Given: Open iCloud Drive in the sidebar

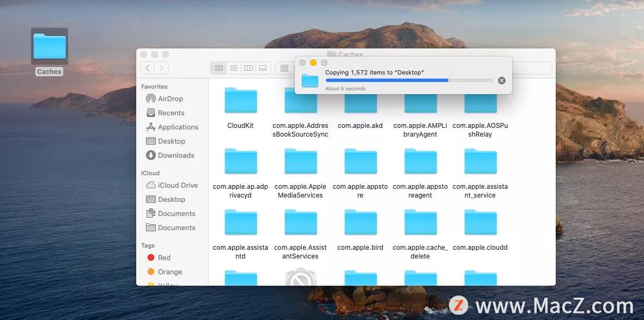Looking at the screenshot, I should [172, 186].
